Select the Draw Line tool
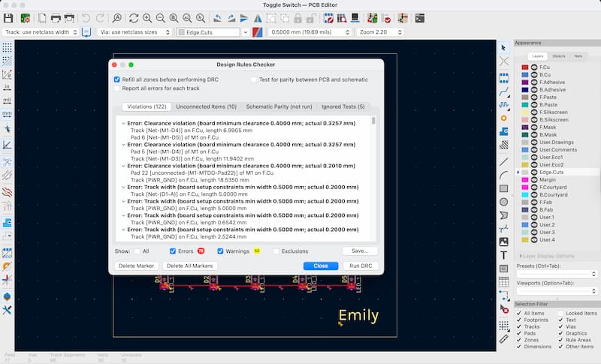601x364 pixels. (503, 162)
